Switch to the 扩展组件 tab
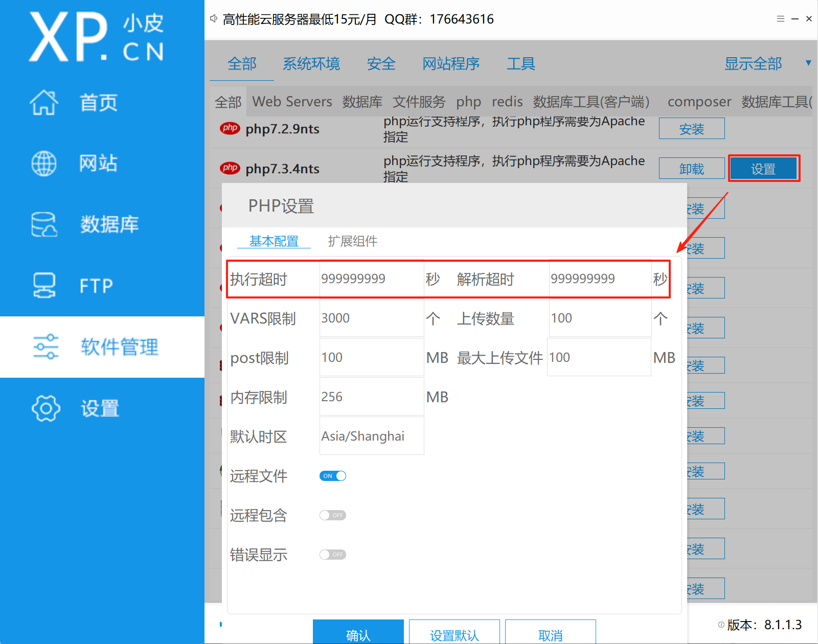The image size is (818, 644). click(x=352, y=241)
